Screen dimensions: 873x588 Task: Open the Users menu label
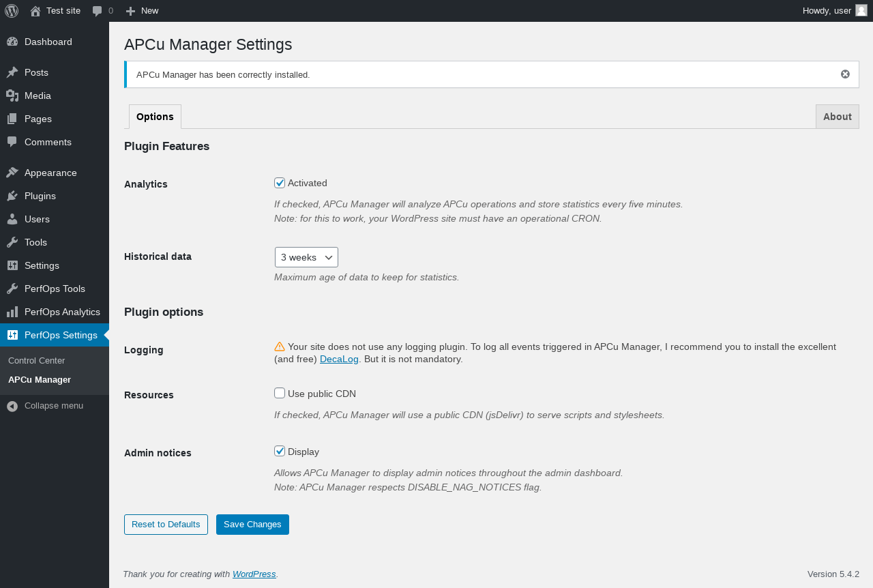(x=37, y=219)
